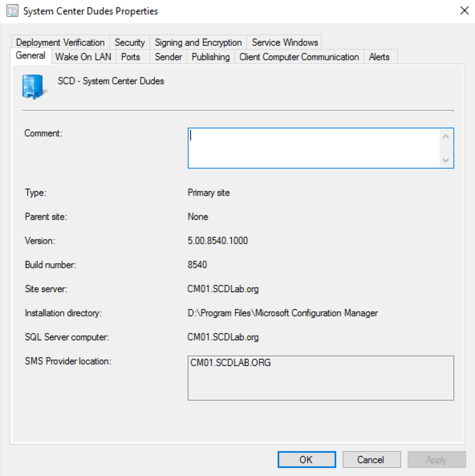Click the properties dialog title bar icon
Screen dimensions: 475x476
[x=12, y=11]
